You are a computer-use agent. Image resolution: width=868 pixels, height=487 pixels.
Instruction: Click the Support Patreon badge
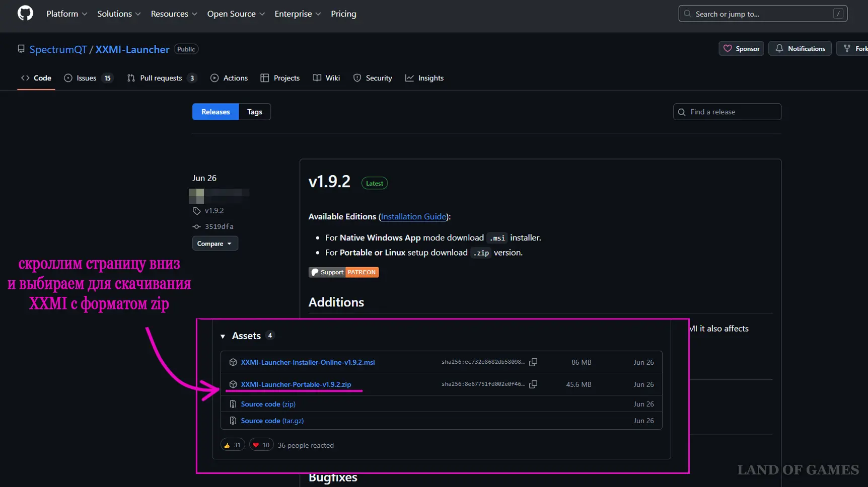[343, 272]
